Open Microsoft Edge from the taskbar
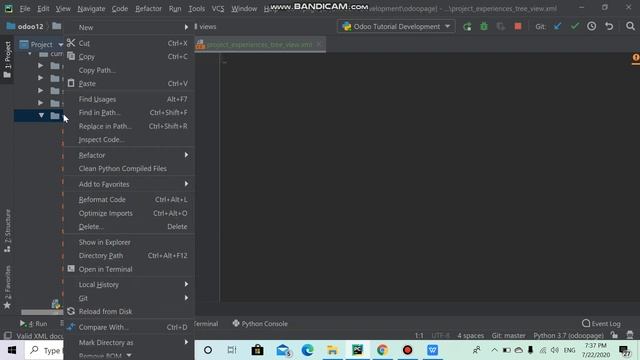Viewport: 640px width, 360px height. 307,350
